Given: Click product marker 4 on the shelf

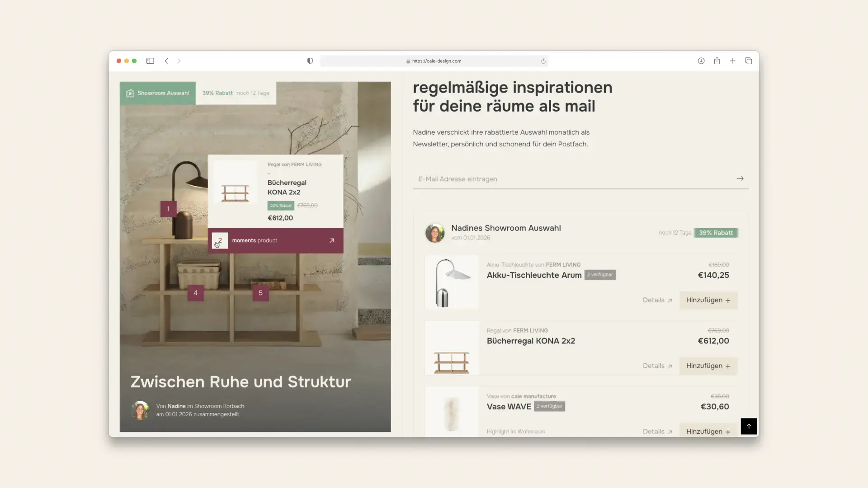Looking at the screenshot, I should 196,293.
